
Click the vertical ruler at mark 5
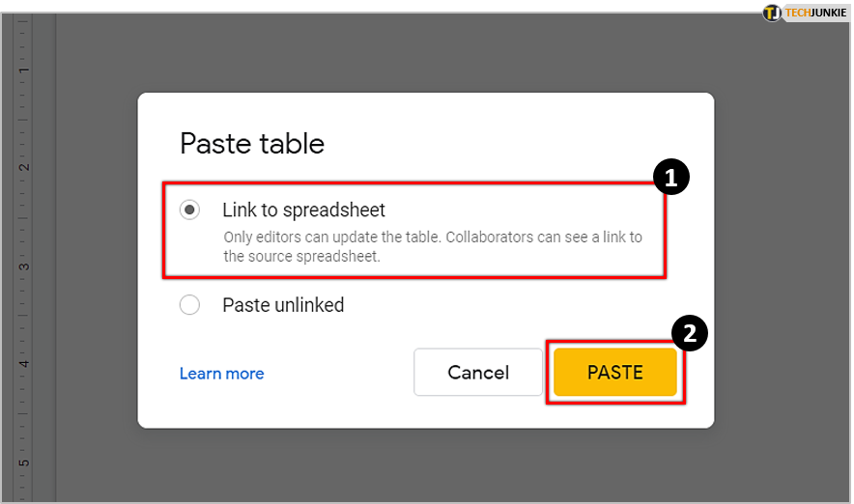point(23,463)
